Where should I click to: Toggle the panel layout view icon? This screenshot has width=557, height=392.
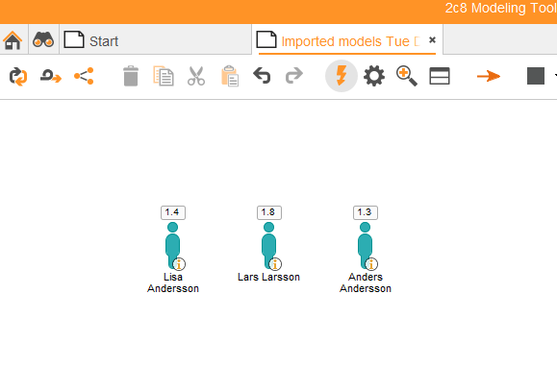440,76
